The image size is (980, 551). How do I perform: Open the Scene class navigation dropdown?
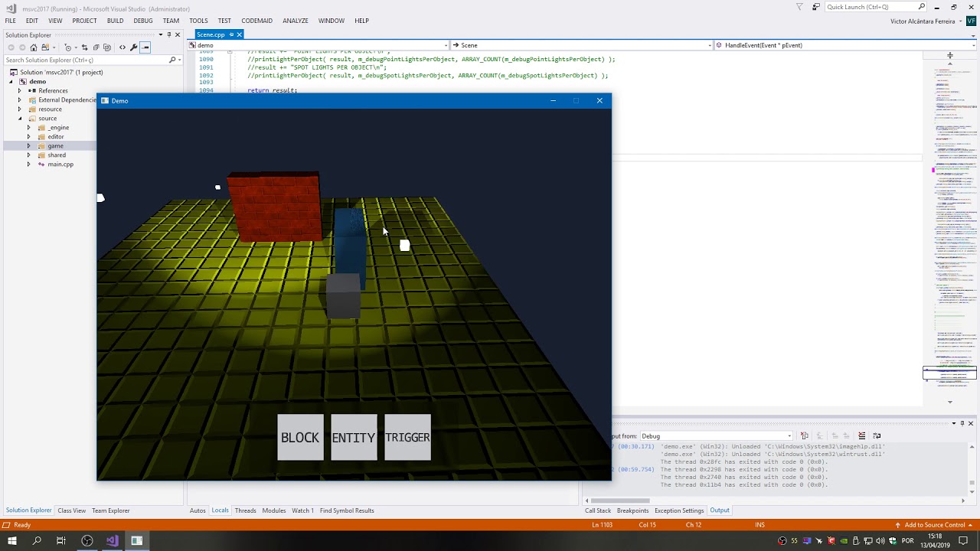582,45
